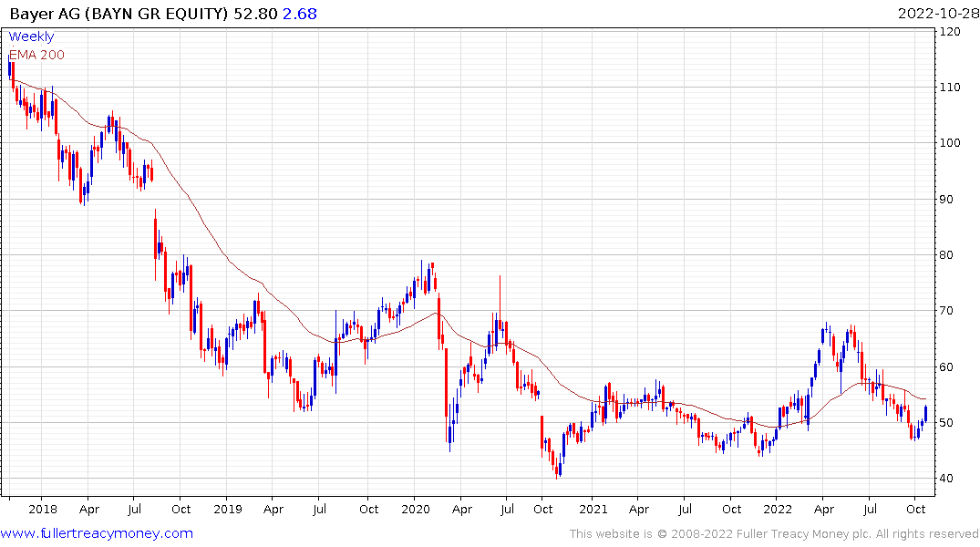The height and width of the screenshot is (547, 980).
Task: Click the 80 price axis label
Action: point(946,255)
